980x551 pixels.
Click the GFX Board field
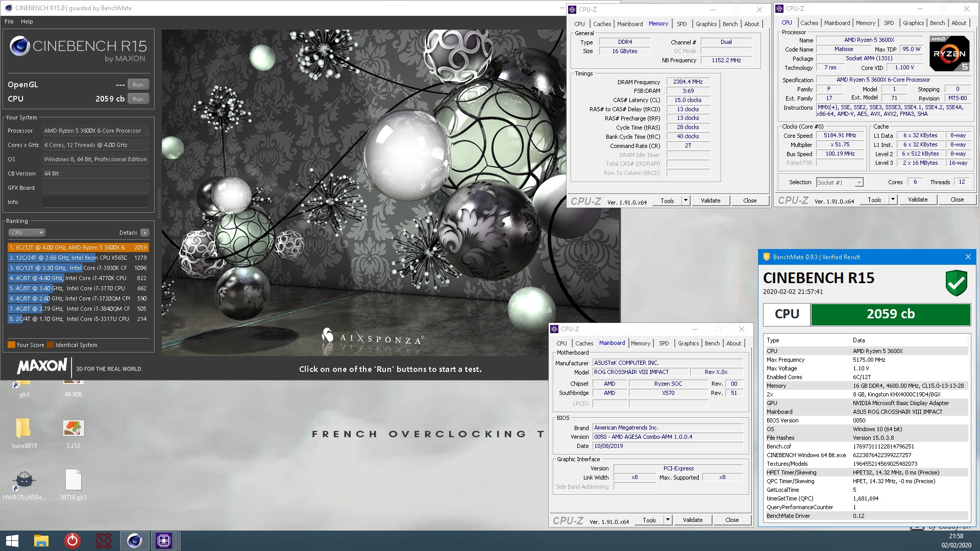95,188
